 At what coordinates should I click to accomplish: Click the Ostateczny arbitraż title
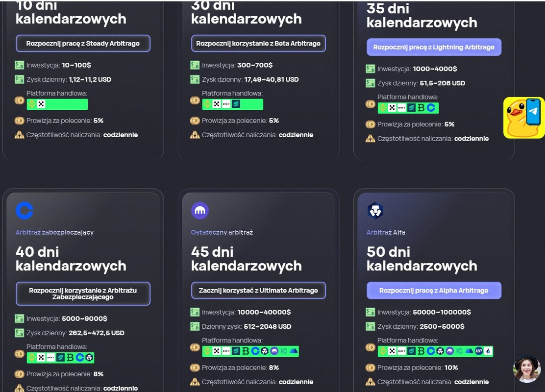point(222,232)
